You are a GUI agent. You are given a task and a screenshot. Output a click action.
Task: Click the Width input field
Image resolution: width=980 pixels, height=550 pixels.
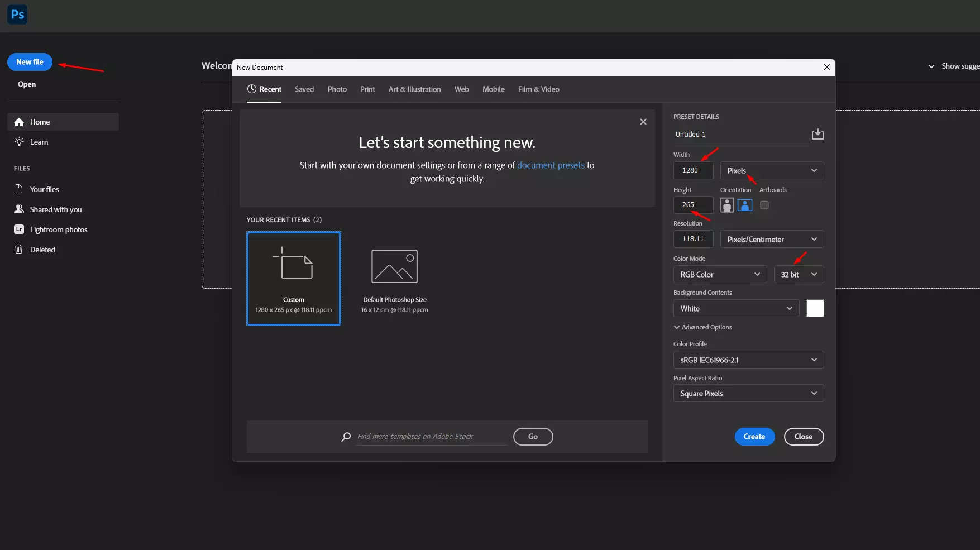click(693, 170)
